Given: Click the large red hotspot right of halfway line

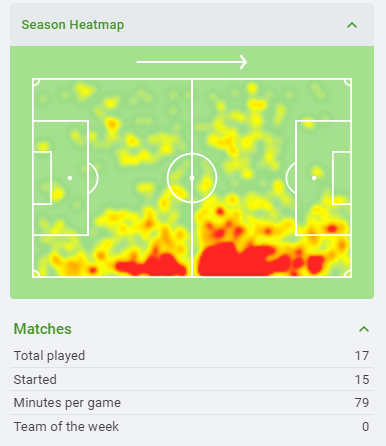Looking at the screenshot, I should pyautogui.click(x=233, y=260).
